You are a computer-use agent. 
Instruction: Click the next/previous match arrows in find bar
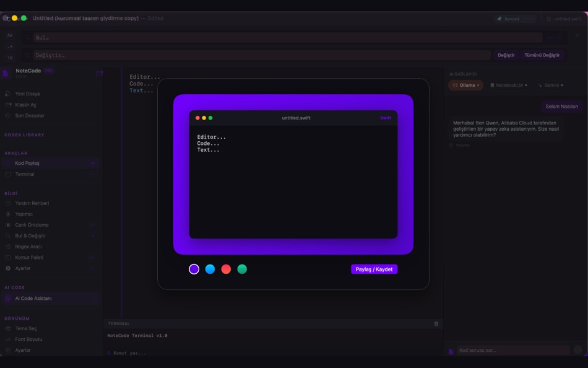coord(554,38)
